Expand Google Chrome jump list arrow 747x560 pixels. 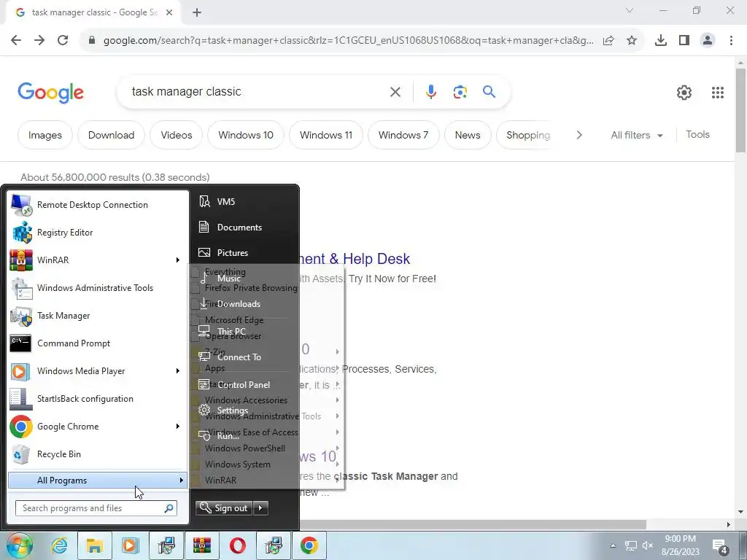point(178,426)
